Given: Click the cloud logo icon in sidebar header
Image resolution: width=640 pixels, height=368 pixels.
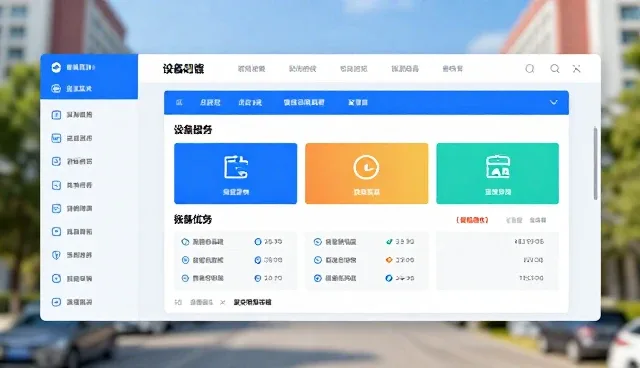Looking at the screenshot, I should 56,67.
